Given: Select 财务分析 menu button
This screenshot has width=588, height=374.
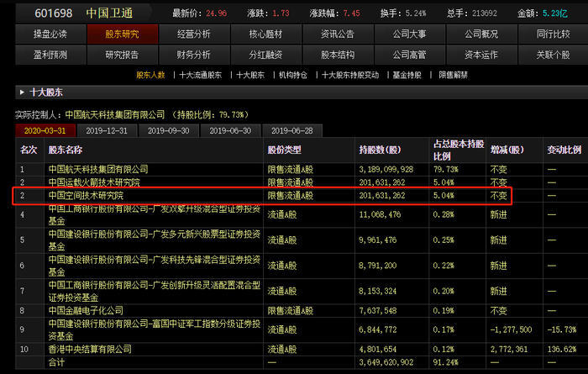Looking at the screenshot, I should coord(194,55).
